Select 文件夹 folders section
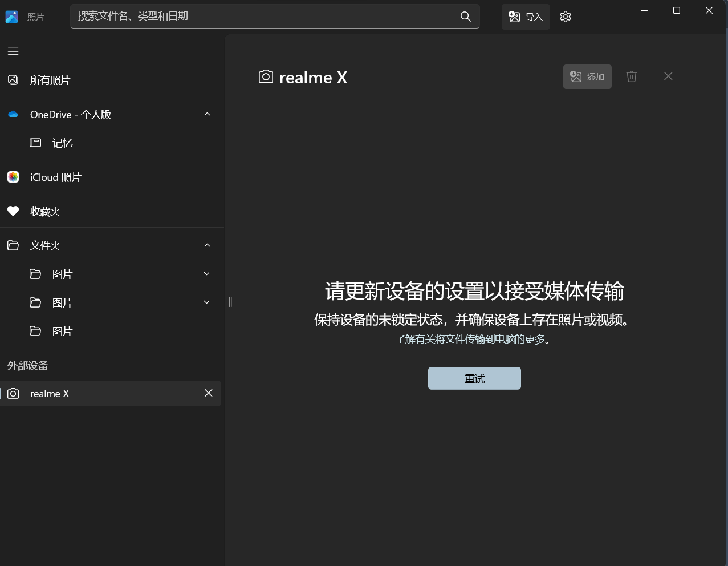The image size is (728, 566). pyautogui.click(x=112, y=245)
